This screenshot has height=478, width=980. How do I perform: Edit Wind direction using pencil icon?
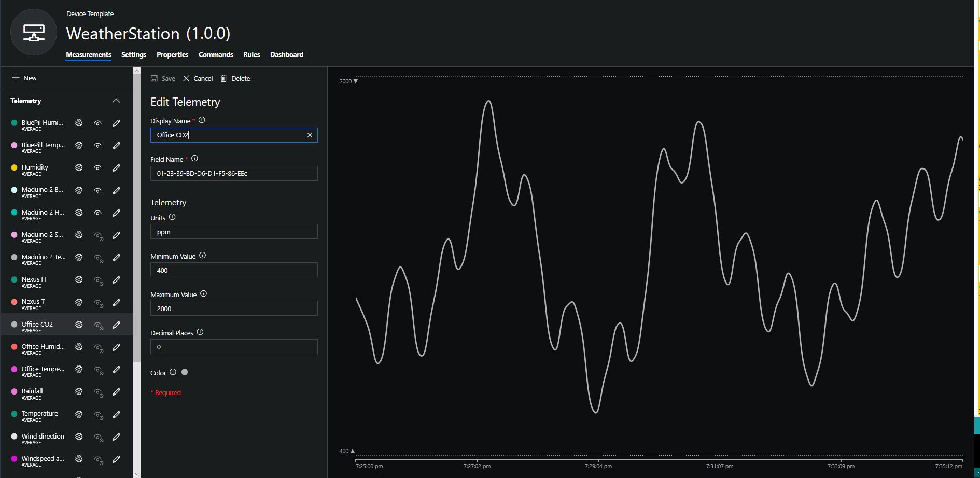tap(116, 437)
